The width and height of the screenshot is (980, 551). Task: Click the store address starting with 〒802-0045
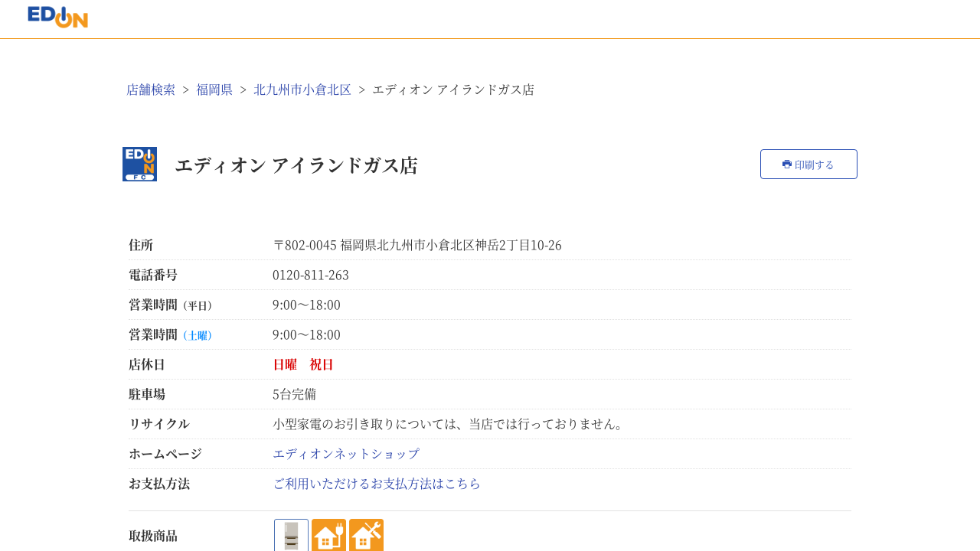point(417,245)
